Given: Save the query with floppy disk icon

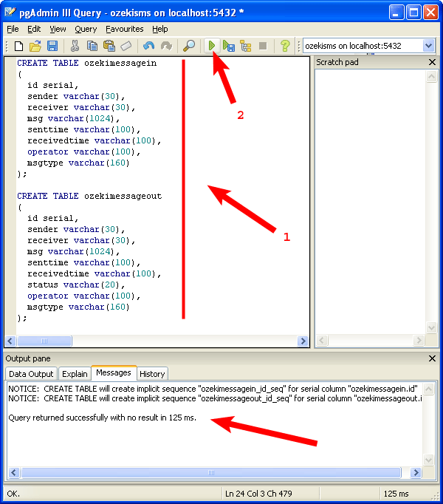Looking at the screenshot, I should coord(52,47).
